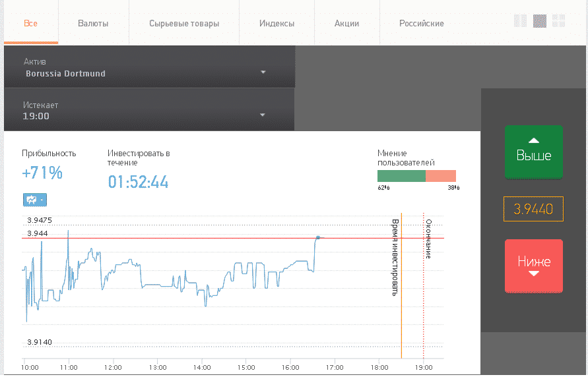Switch to the Валюты tab
The height and width of the screenshot is (377, 588).
[93, 23]
